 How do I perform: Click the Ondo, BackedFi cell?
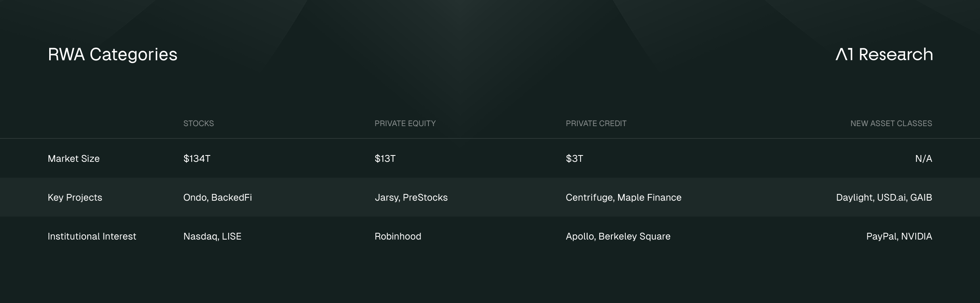click(217, 198)
